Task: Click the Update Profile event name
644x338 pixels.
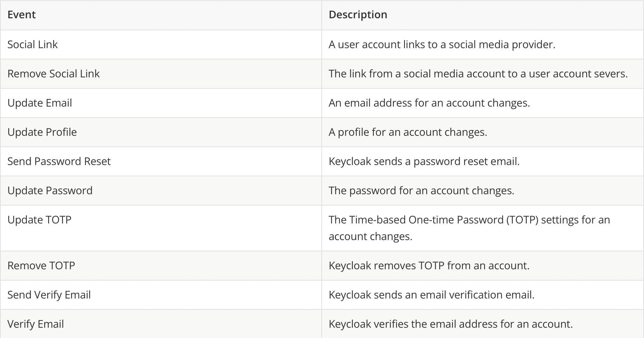Action: click(x=42, y=132)
